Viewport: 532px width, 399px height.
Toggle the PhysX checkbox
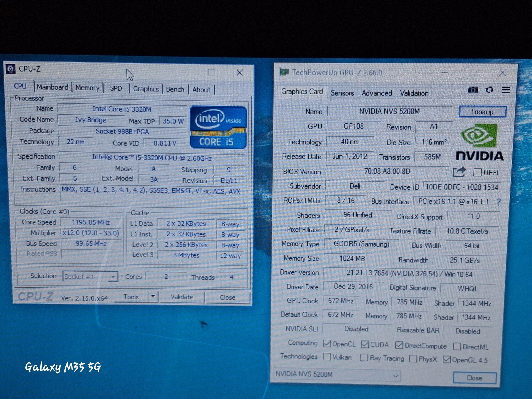click(413, 359)
